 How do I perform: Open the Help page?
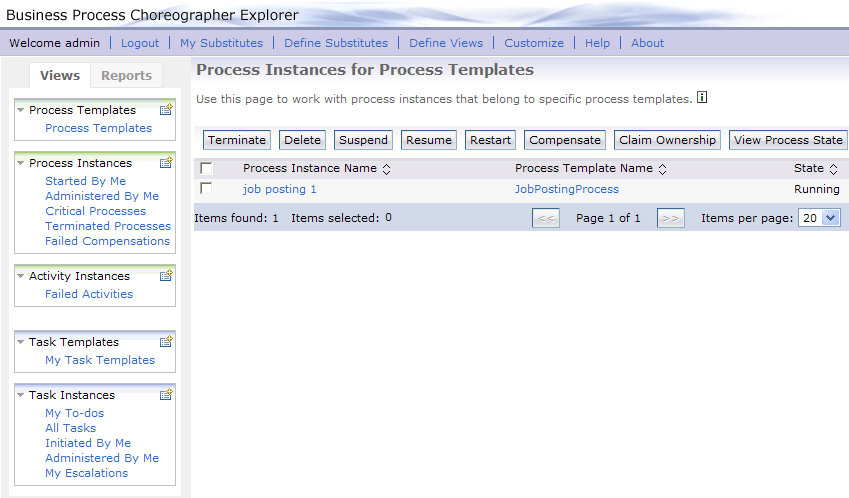coord(597,43)
